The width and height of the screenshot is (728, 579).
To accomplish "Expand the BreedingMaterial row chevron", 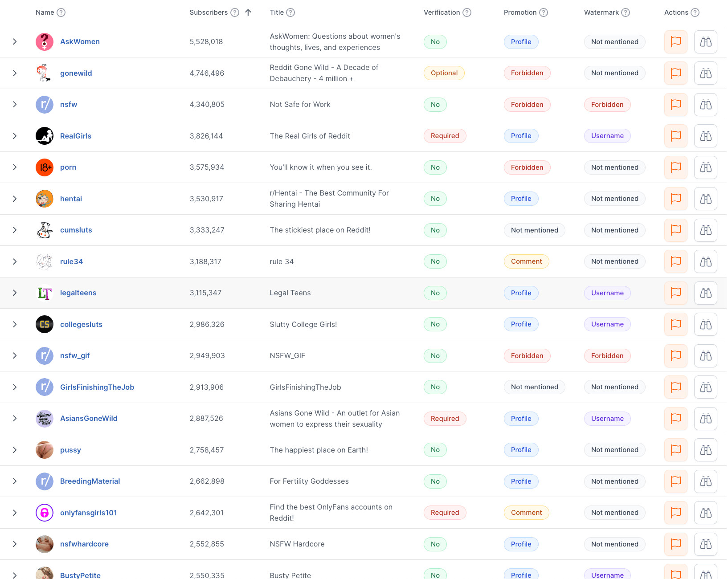I will 15,481.
